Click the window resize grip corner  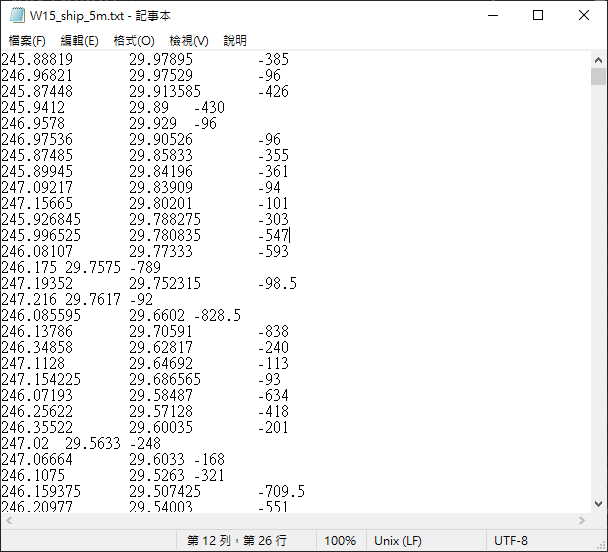pyautogui.click(x=601, y=545)
